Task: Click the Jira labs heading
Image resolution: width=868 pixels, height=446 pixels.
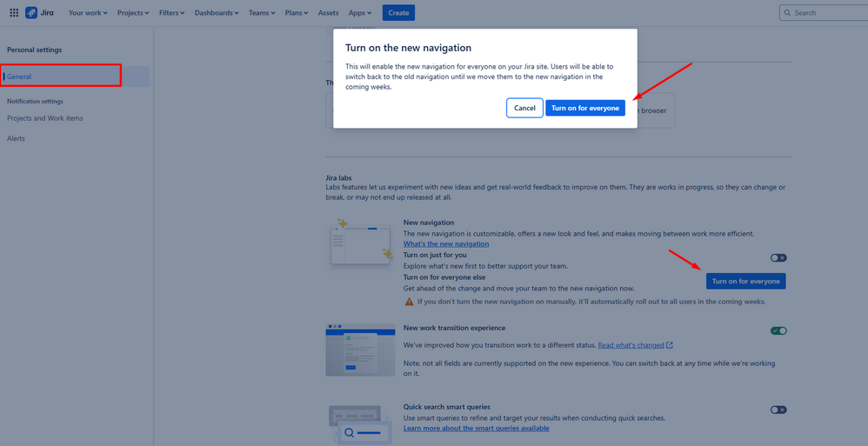Action: (x=339, y=178)
